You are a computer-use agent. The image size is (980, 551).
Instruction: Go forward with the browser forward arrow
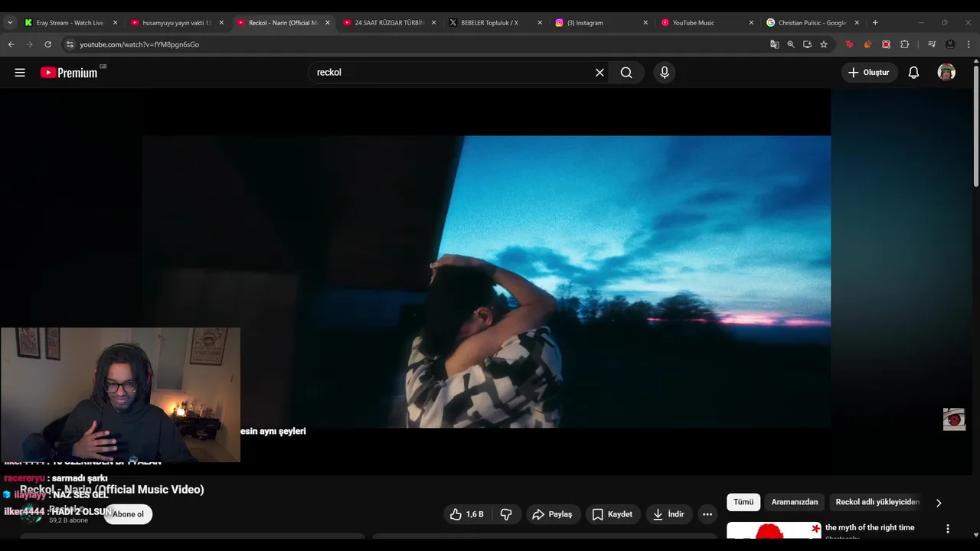[30, 44]
